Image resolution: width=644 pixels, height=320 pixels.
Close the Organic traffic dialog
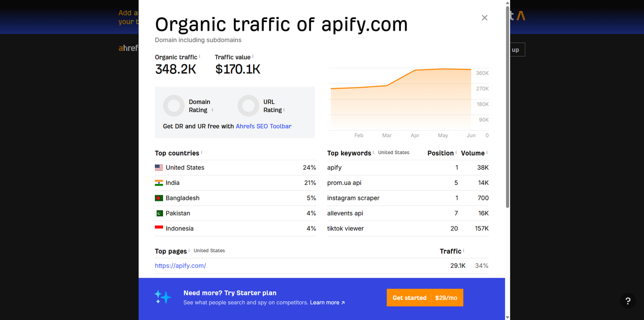coord(485,18)
